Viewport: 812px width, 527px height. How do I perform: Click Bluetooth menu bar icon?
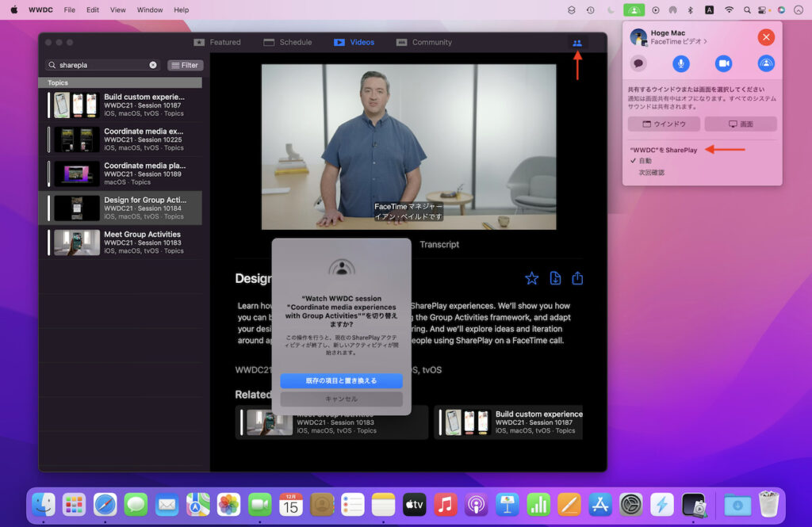691,10
